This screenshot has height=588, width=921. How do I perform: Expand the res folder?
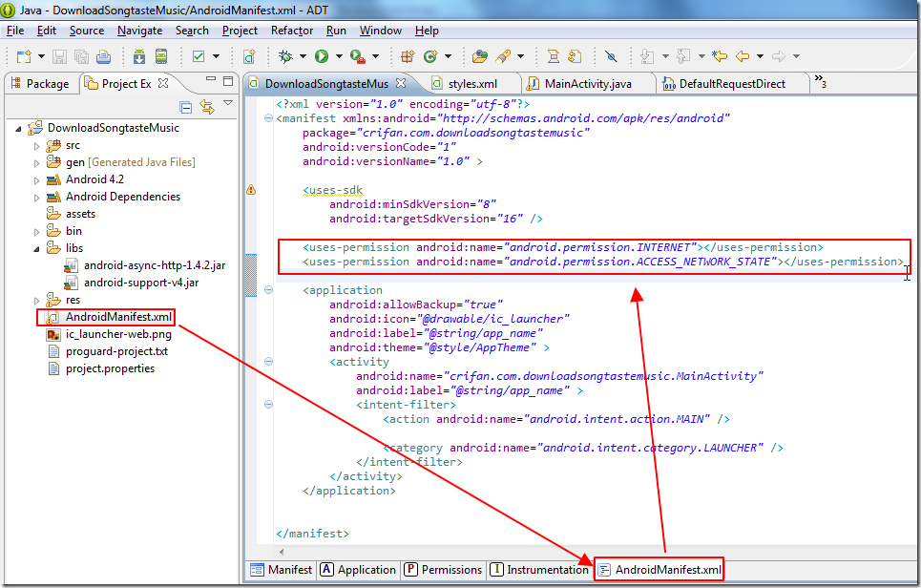(36, 301)
